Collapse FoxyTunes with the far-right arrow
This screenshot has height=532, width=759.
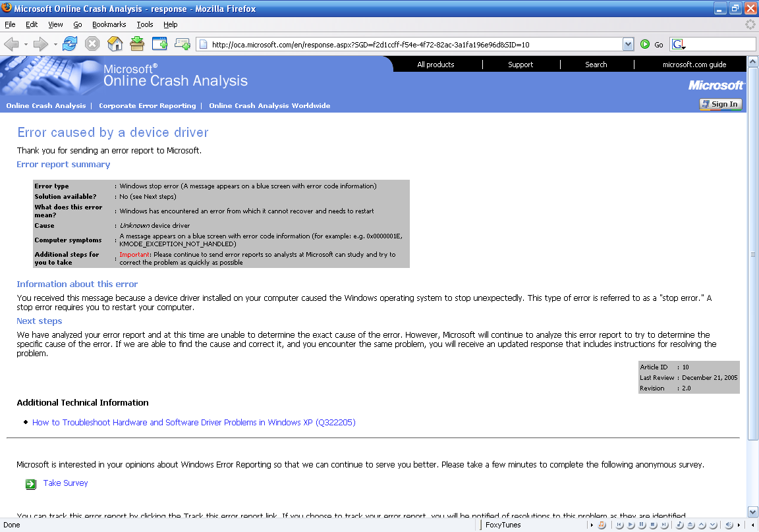(x=752, y=525)
